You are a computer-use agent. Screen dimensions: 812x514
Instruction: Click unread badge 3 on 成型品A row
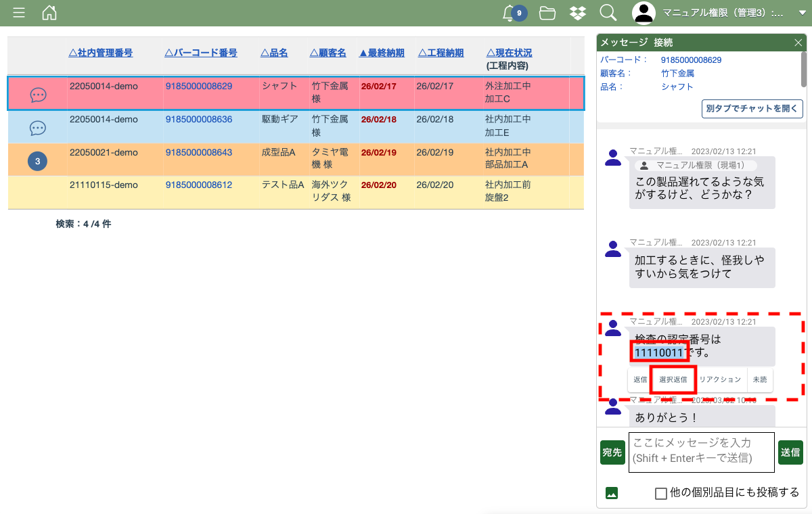(37, 161)
